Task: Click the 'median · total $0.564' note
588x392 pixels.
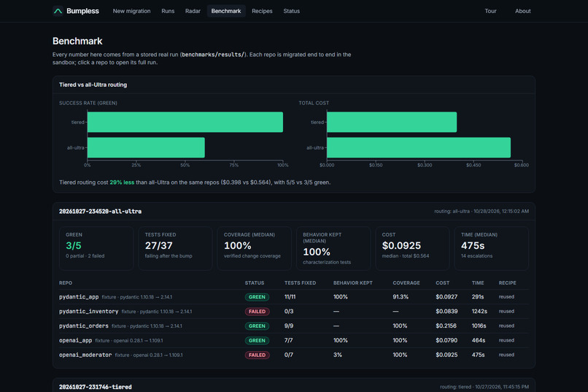Action: tap(406, 256)
